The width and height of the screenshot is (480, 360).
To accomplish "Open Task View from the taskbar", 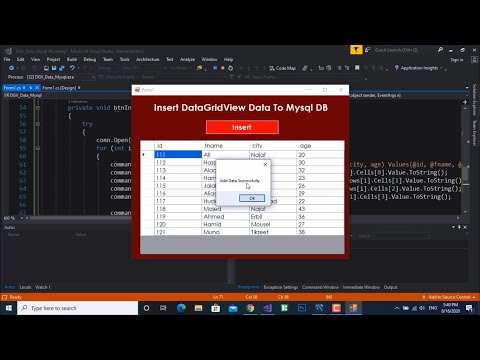I will pyautogui.click(x=163, y=308).
